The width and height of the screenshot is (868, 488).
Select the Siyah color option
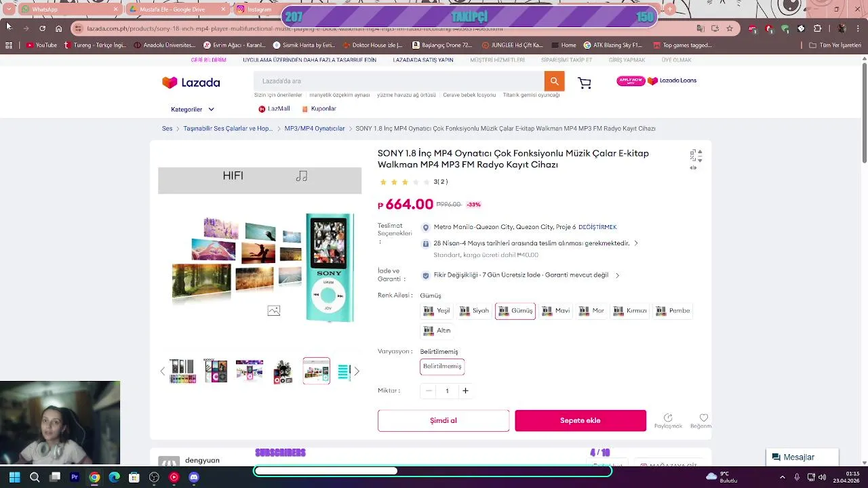pos(473,310)
